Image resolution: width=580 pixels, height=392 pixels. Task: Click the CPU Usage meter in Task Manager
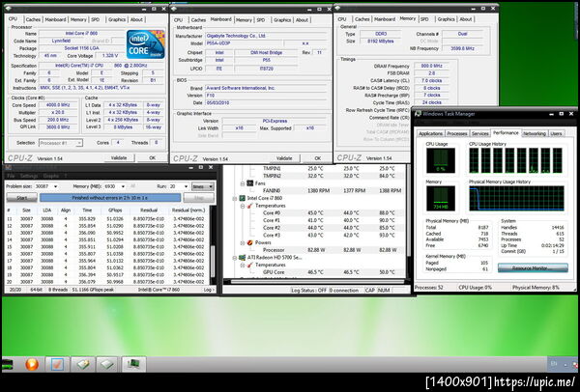click(441, 160)
